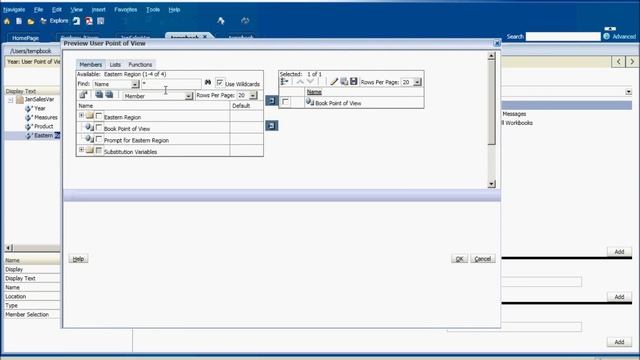640x360 pixels.
Task: Open the dropdown arrow at right panel edge
Action: (629, 92)
